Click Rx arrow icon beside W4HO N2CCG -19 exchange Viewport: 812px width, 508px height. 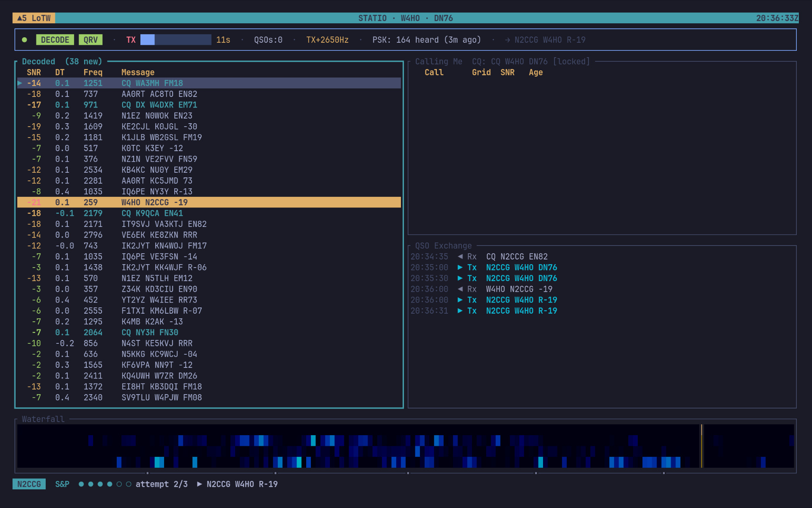(460, 289)
